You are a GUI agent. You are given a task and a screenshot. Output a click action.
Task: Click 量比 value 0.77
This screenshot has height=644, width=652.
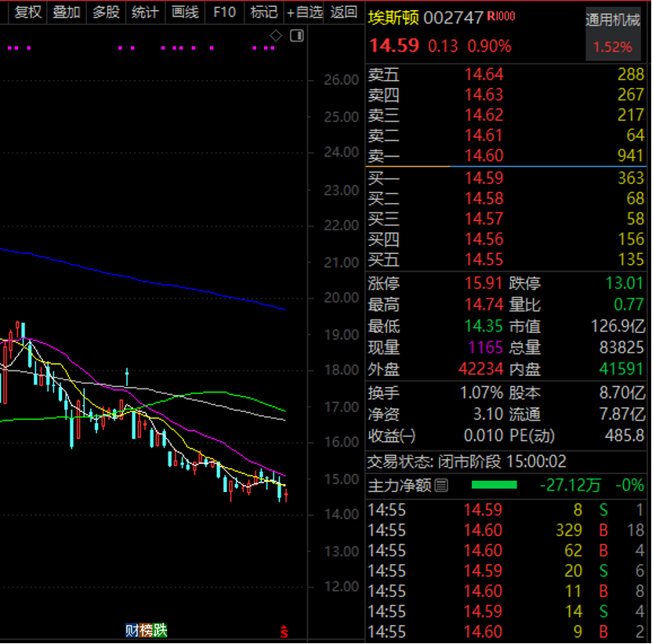628,306
